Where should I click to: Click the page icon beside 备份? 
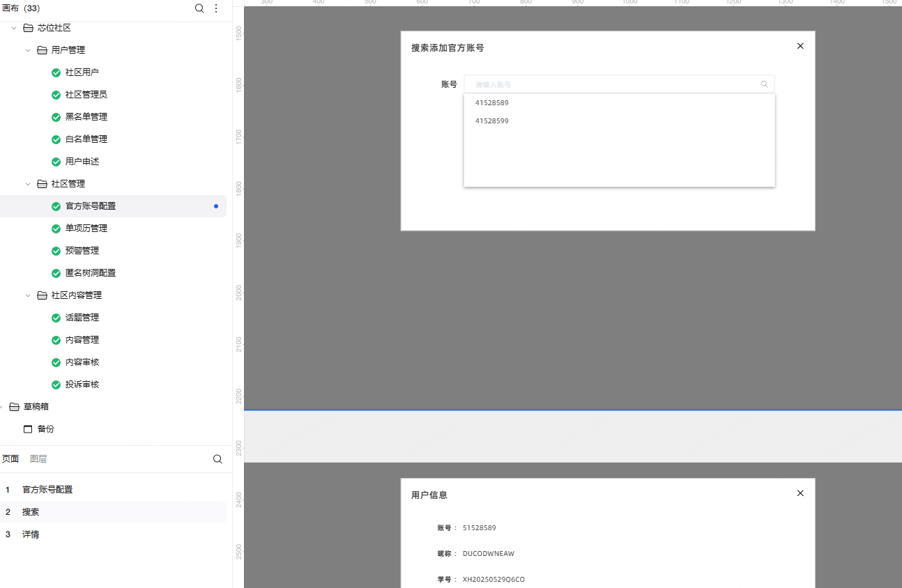28,429
